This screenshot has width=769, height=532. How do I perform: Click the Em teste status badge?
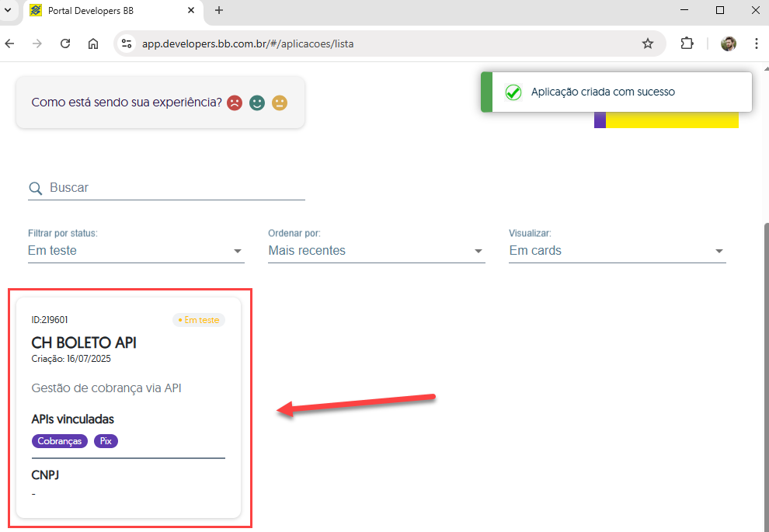point(199,320)
